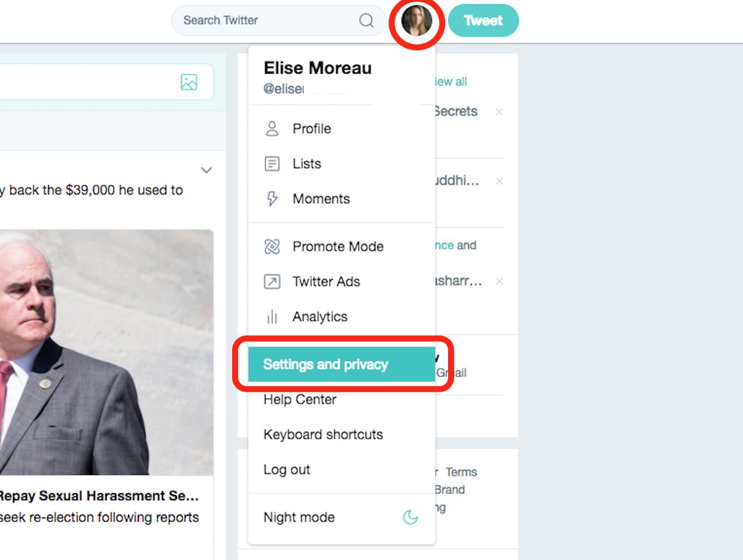
Task: Toggle Night mode moon icon
Action: pyautogui.click(x=410, y=517)
